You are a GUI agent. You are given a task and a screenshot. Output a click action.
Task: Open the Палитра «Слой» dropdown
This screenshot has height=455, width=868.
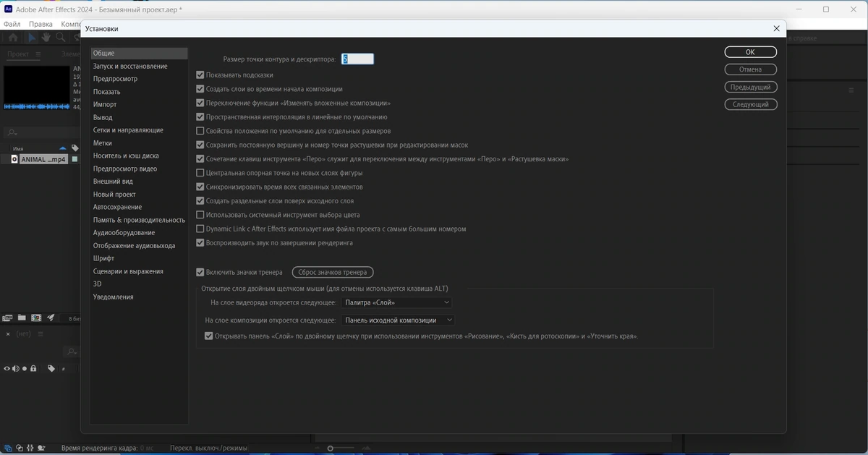tap(396, 302)
